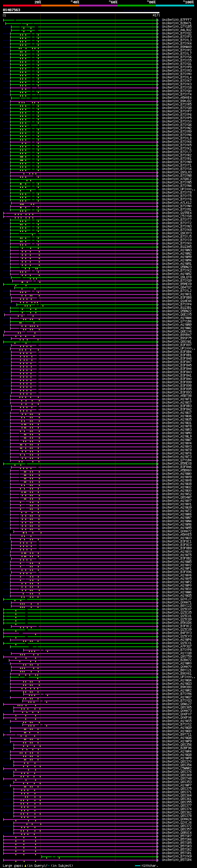The width and height of the screenshot is (197, 868).
Task: Open hit UniRef100_Q6EI05
Action: point(176,315)
